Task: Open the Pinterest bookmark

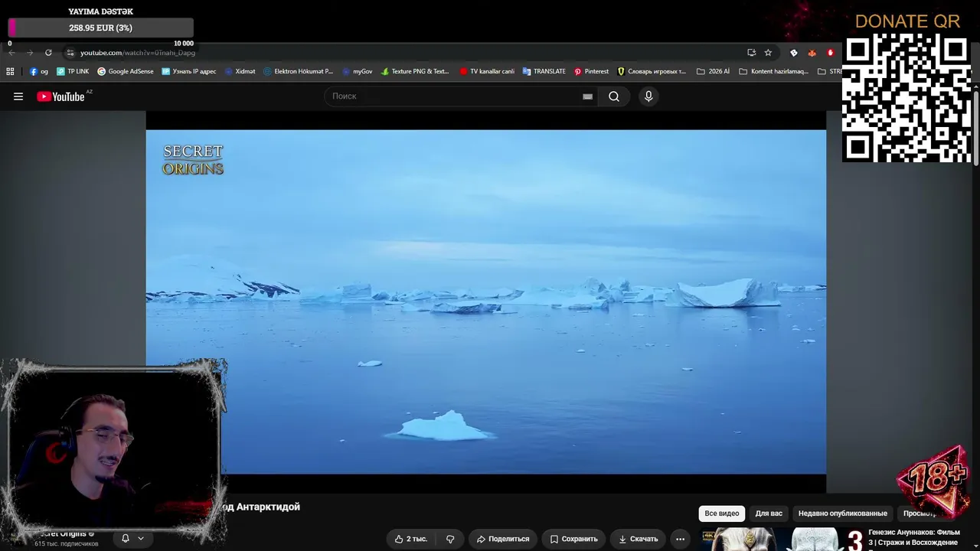Action: (591, 71)
